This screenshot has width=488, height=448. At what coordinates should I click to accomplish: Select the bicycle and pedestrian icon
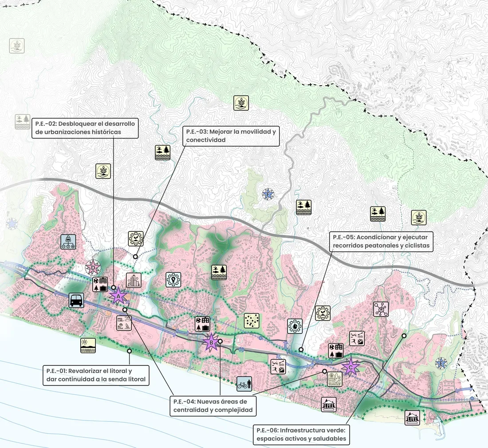[x=244, y=384]
